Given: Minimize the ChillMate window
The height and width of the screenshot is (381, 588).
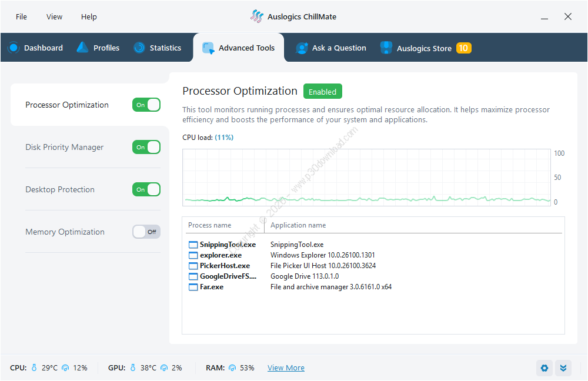Looking at the screenshot, I should tap(544, 17).
